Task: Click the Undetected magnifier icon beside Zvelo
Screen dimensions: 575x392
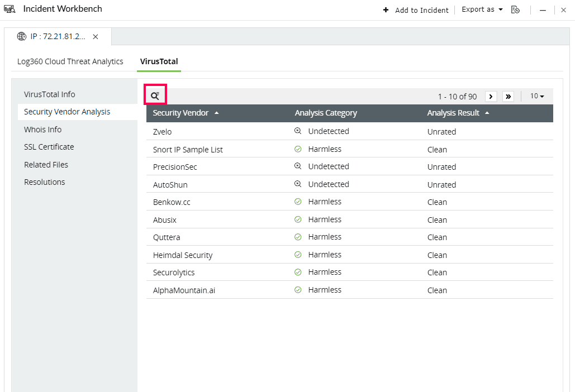Action: pos(297,131)
